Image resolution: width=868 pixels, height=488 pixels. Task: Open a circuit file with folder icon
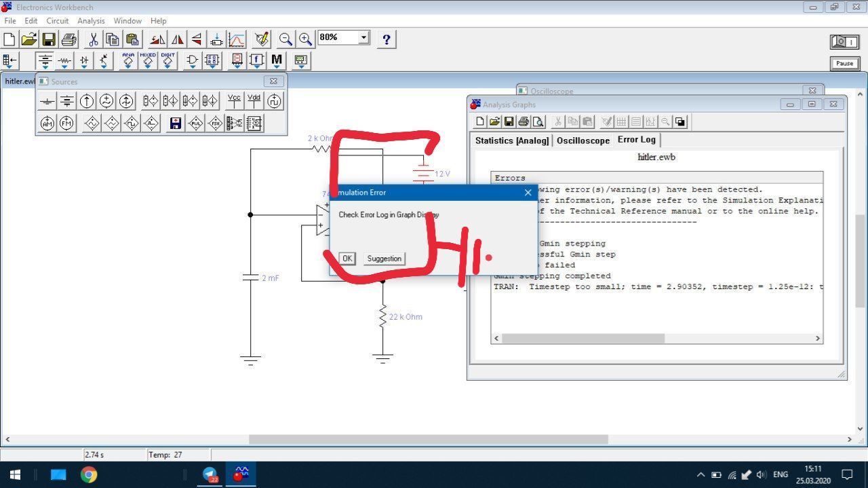(29, 39)
